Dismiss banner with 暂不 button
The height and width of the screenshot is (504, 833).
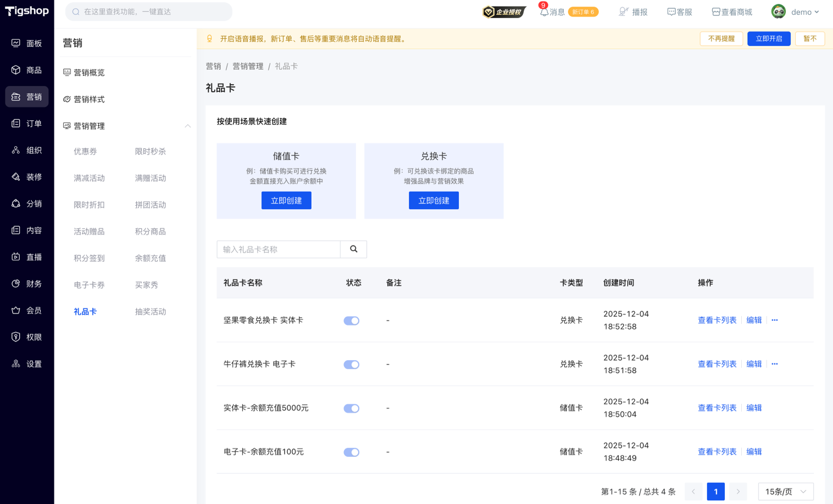coord(810,38)
